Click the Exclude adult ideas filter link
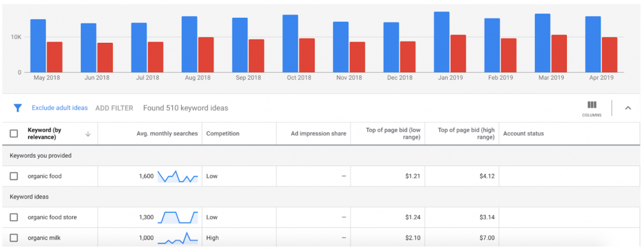 [59, 108]
